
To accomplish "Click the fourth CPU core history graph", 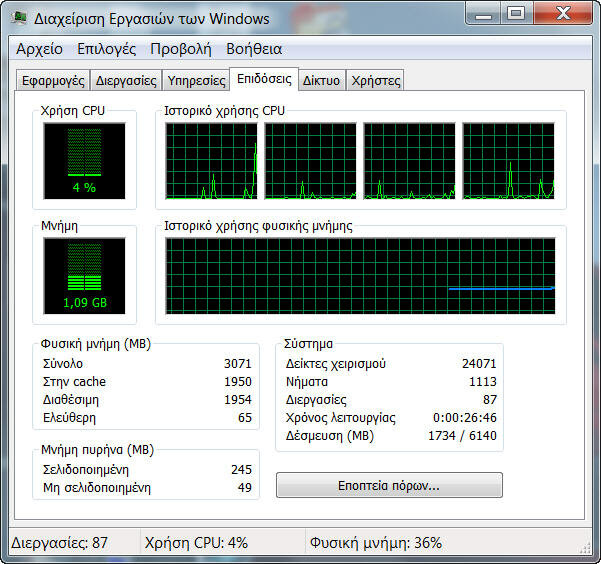I will [509, 161].
